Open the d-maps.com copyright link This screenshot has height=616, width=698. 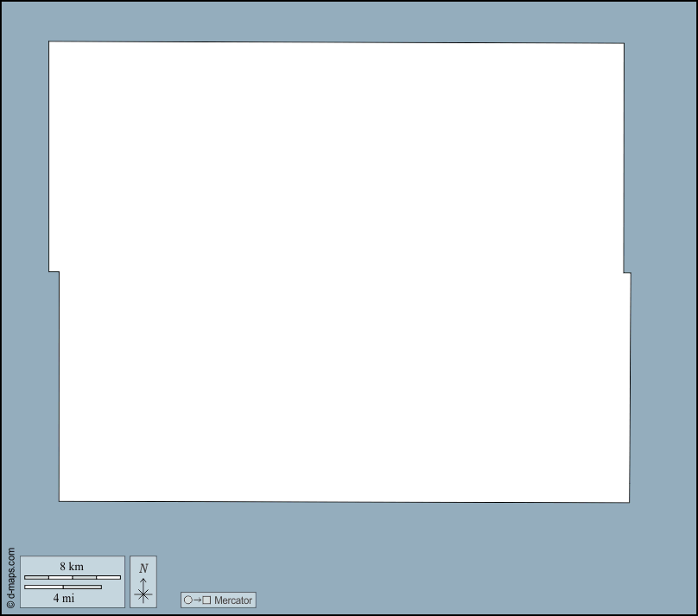(x=10, y=577)
